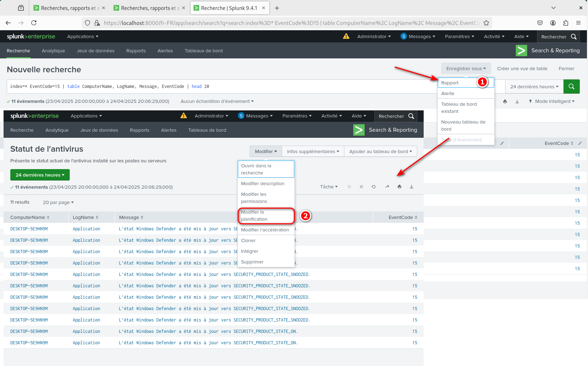Click the pencil edit icon right of the far-right EventCode header

click(x=580, y=143)
